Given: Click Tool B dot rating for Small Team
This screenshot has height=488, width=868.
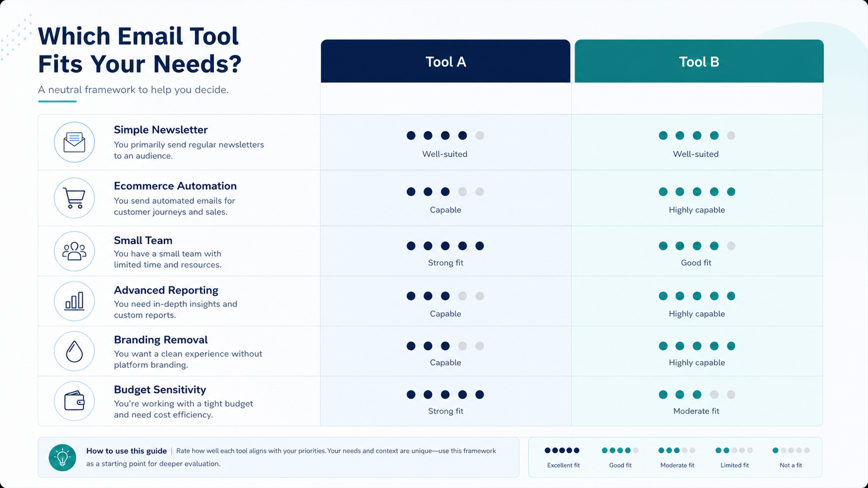Looking at the screenshot, I should (697, 246).
